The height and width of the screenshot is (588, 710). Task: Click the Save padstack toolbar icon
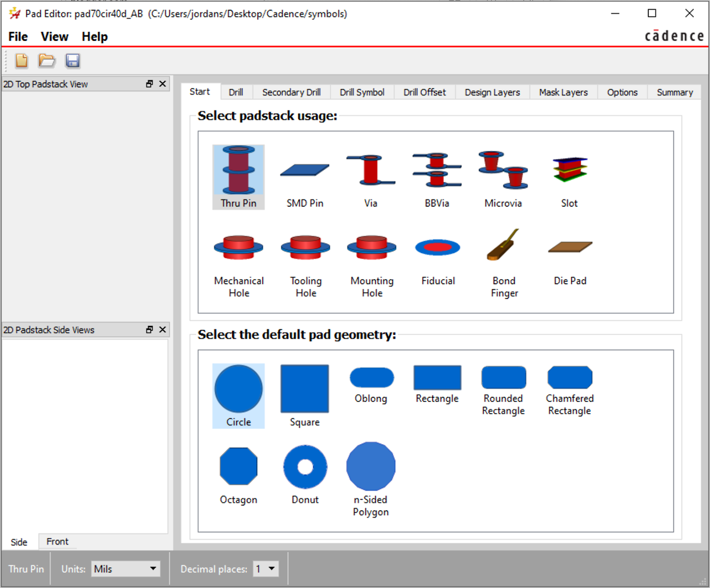(73, 60)
